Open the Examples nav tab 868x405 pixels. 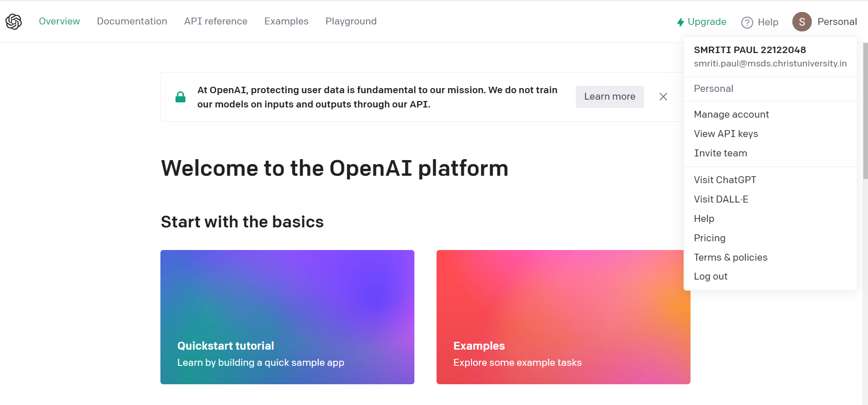click(286, 21)
